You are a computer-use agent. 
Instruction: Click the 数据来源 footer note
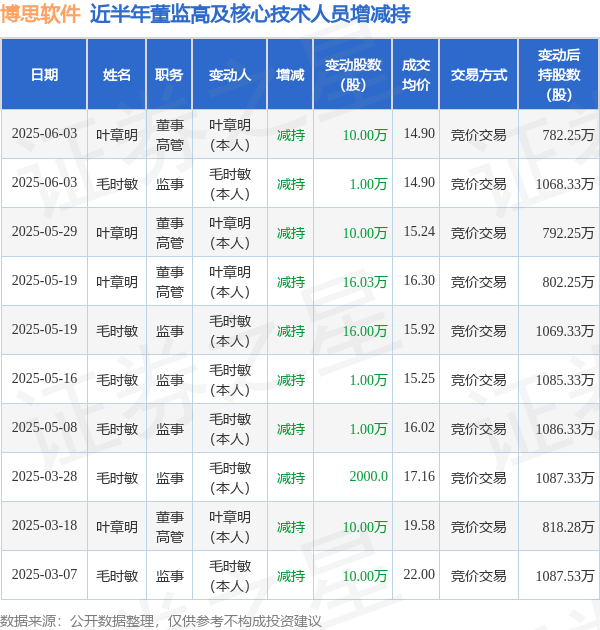[x=161, y=622]
